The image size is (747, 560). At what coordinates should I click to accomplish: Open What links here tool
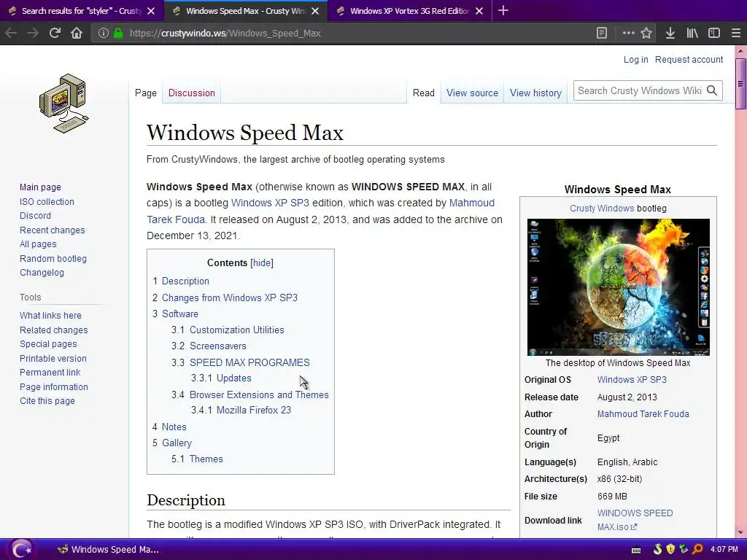[50, 316]
